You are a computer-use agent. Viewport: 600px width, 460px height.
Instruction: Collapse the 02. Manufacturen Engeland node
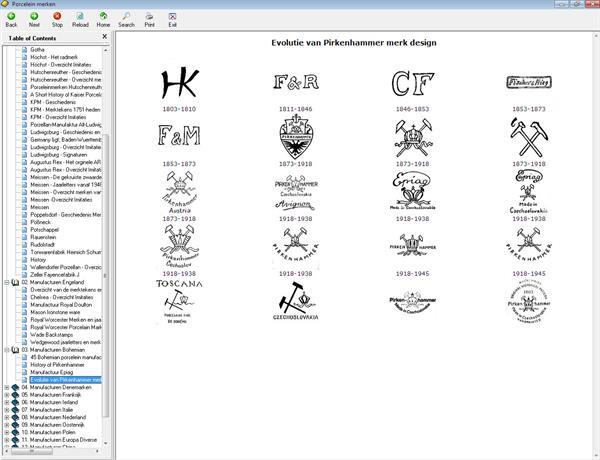click(7, 282)
